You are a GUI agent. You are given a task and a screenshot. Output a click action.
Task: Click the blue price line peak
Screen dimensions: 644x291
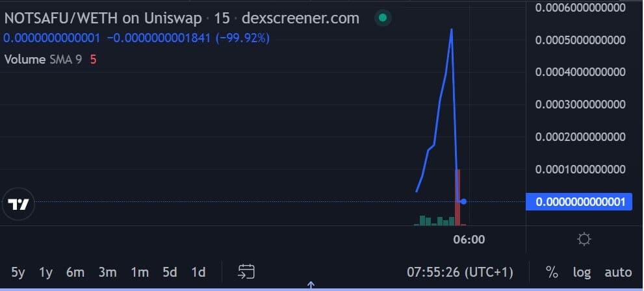452,29
